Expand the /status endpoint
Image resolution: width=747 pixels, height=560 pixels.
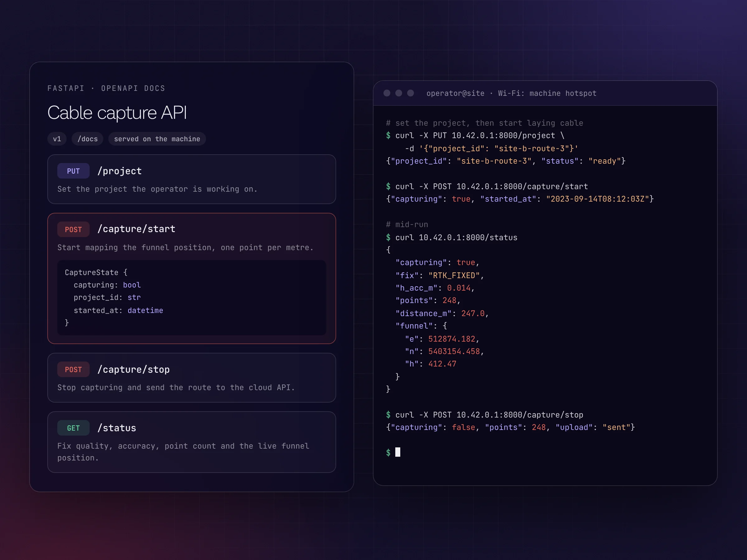click(x=192, y=442)
